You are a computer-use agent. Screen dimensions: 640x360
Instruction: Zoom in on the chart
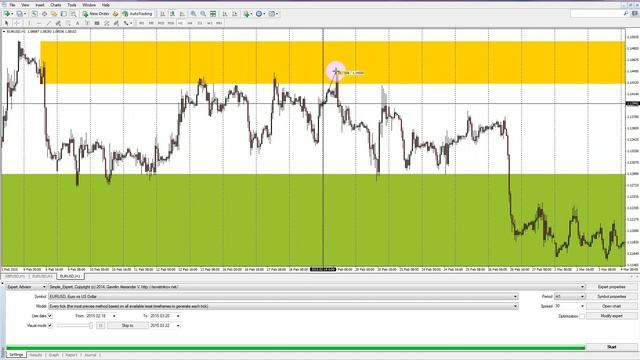193,14
